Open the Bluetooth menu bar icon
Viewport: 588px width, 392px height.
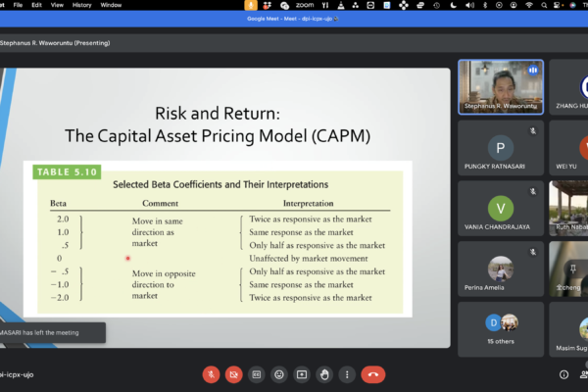click(x=485, y=5)
